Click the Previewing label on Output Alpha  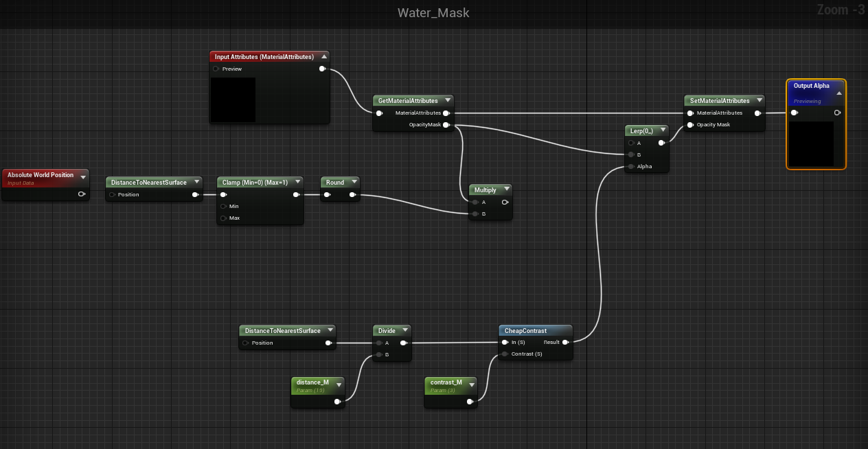pos(807,102)
